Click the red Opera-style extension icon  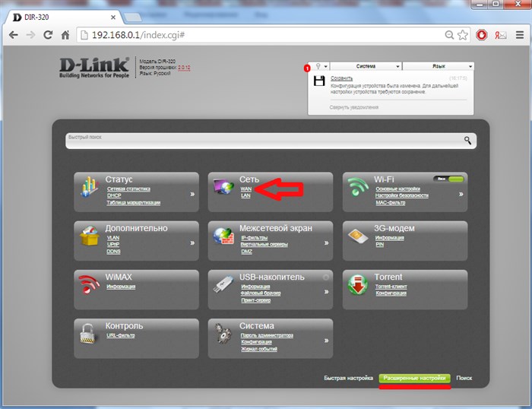coord(481,35)
